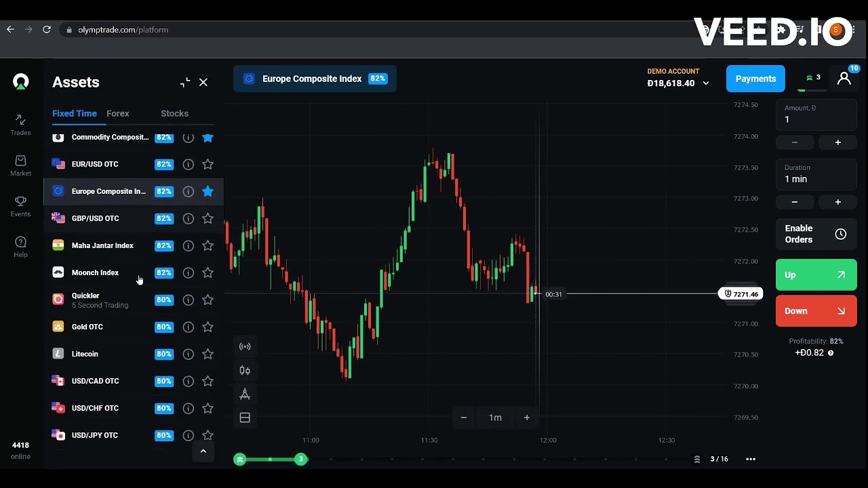Screen dimensions: 868x488
Task: Place an Up trade
Action: click(x=816, y=275)
